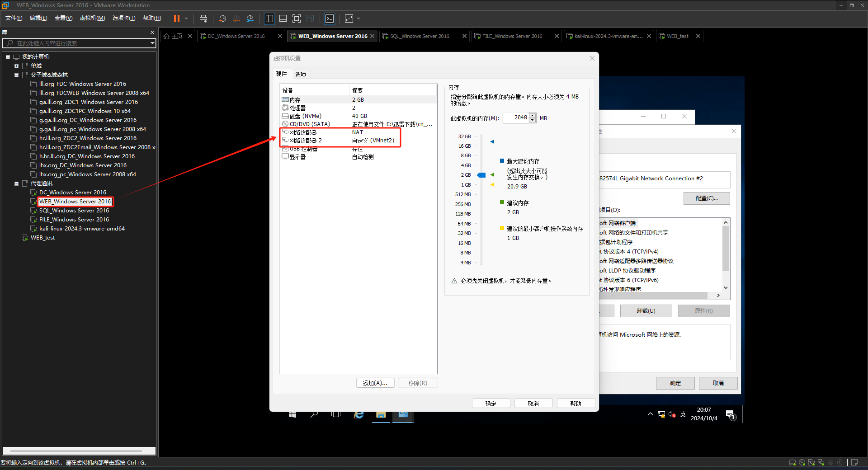The height and width of the screenshot is (470, 868).
Task: Click 确定 in the VM settings dialog
Action: pyautogui.click(x=491, y=404)
